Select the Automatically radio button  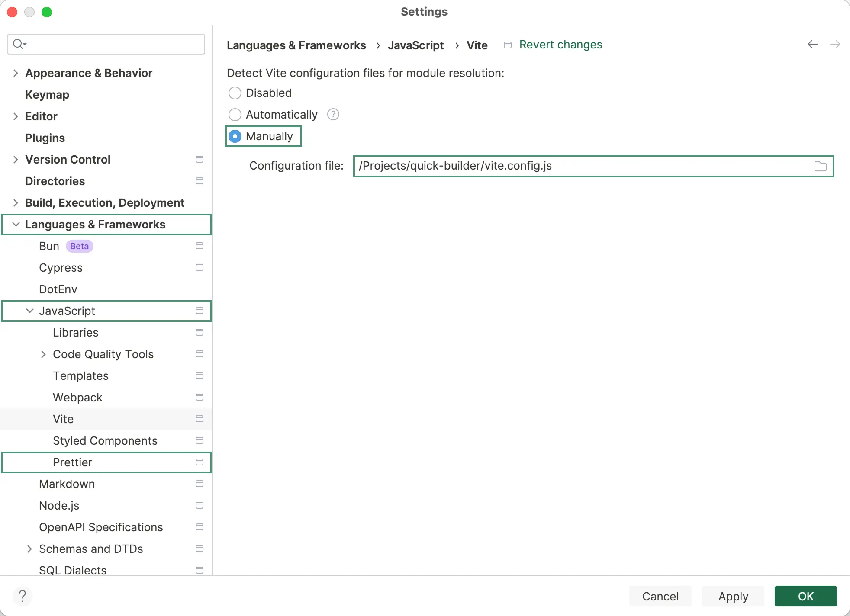[235, 115]
